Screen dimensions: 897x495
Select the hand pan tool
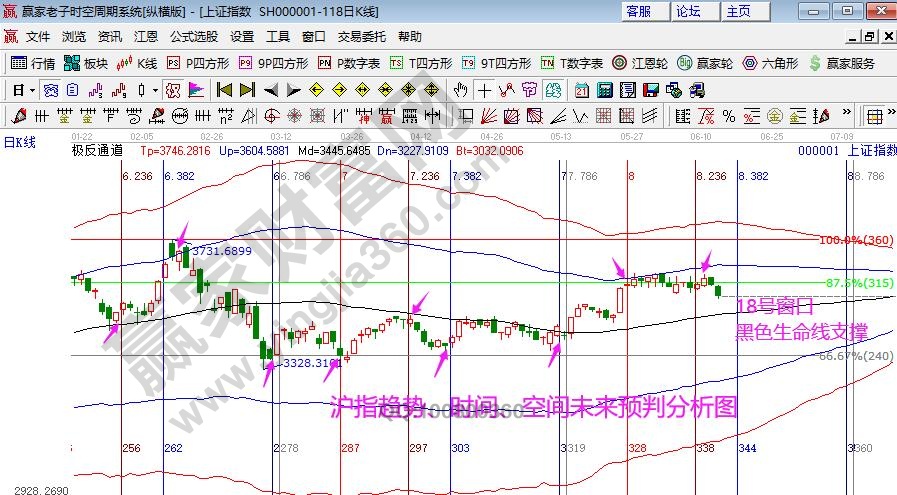tap(461, 89)
